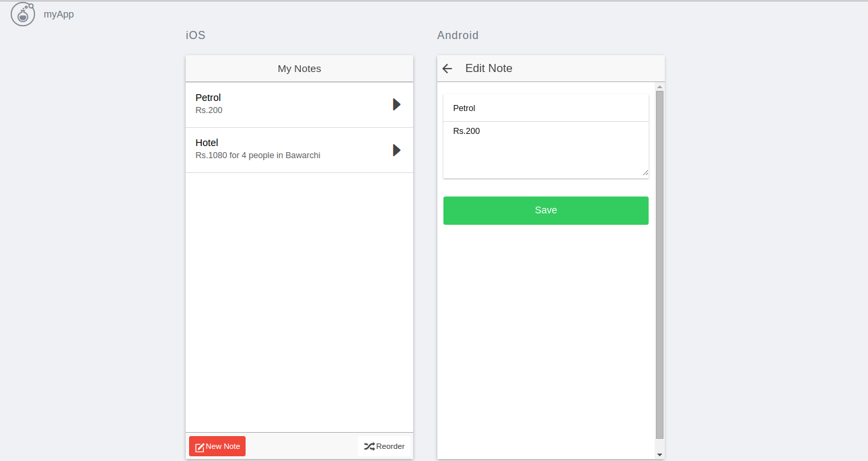The height and width of the screenshot is (461, 868).
Task: Click the Edit Note header title
Action: pyautogui.click(x=489, y=68)
